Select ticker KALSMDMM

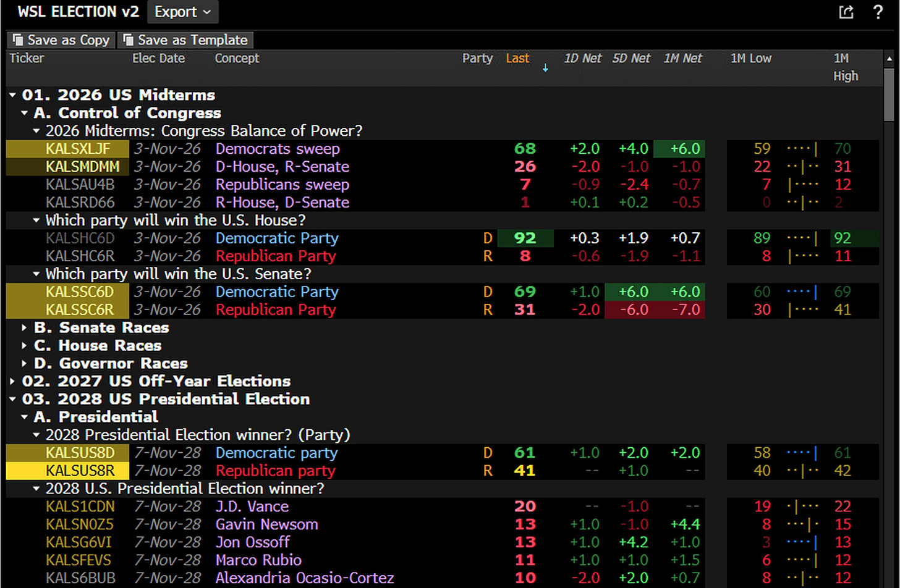tap(82, 167)
